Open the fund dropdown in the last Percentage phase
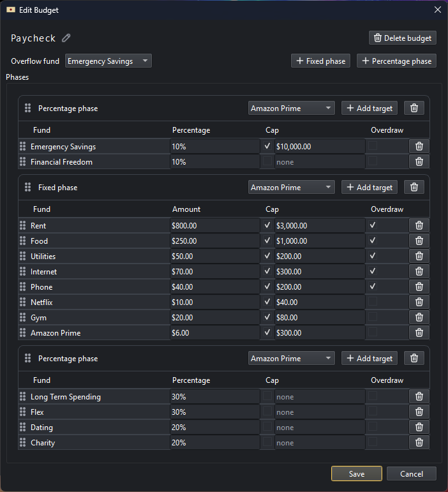448x492 pixels. pos(291,359)
